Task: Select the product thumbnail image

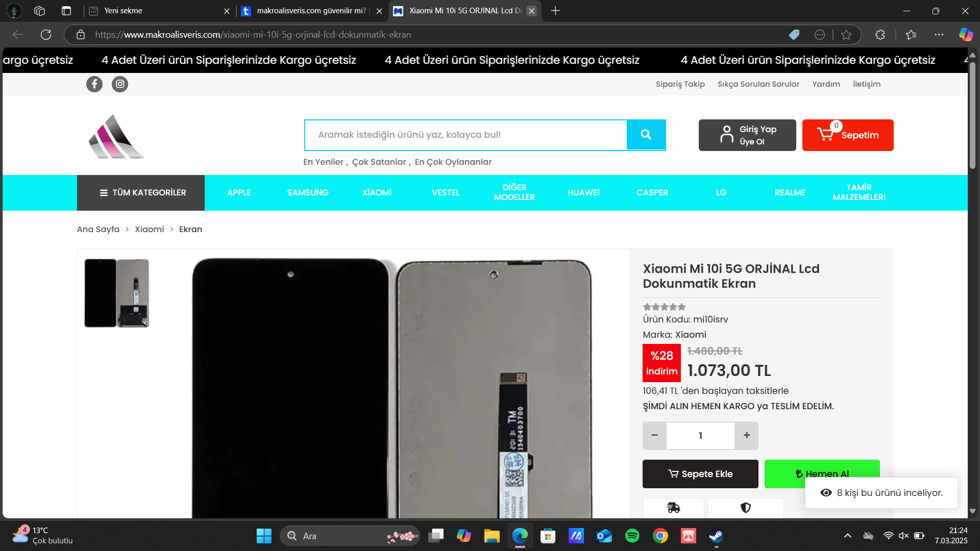Action: pos(117,293)
